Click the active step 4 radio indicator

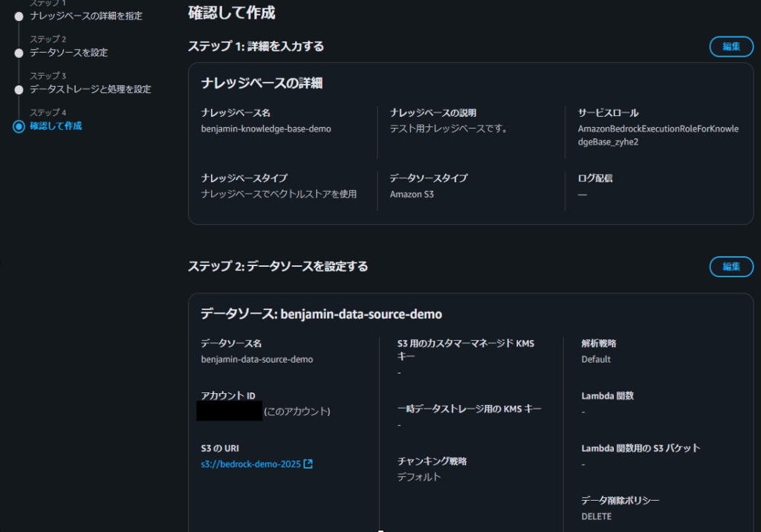point(19,126)
